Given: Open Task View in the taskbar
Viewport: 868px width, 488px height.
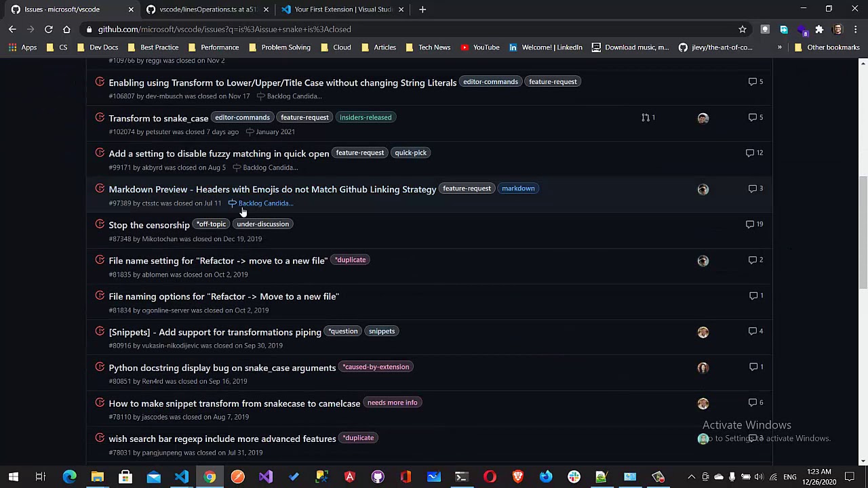Looking at the screenshot, I should point(41,477).
